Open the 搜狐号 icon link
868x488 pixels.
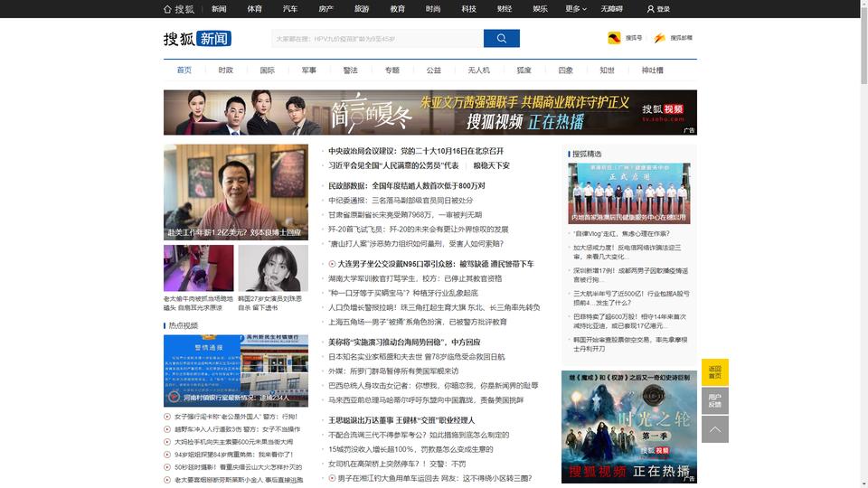[x=614, y=38]
